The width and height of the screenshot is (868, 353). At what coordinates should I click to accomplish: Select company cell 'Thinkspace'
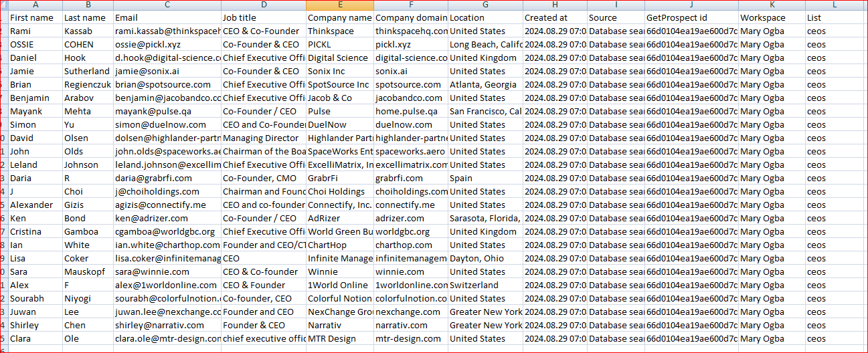pyautogui.click(x=340, y=31)
